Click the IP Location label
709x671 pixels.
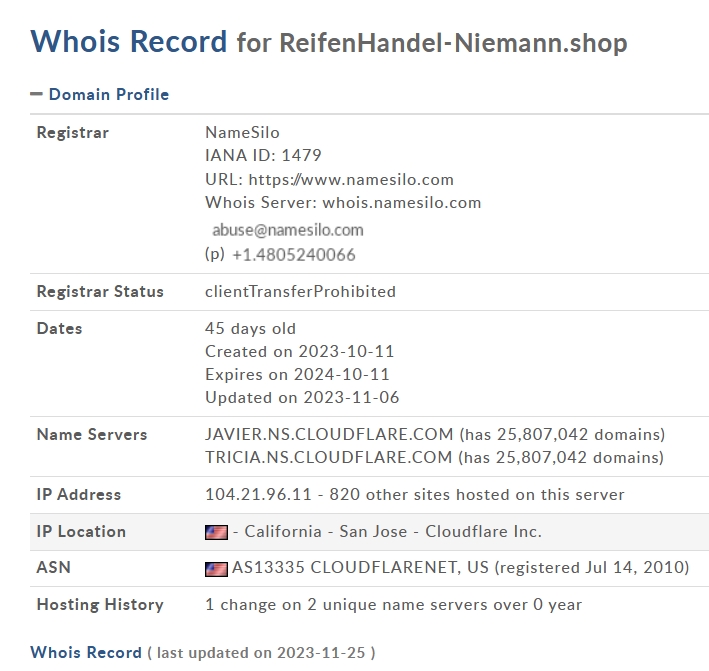point(81,532)
